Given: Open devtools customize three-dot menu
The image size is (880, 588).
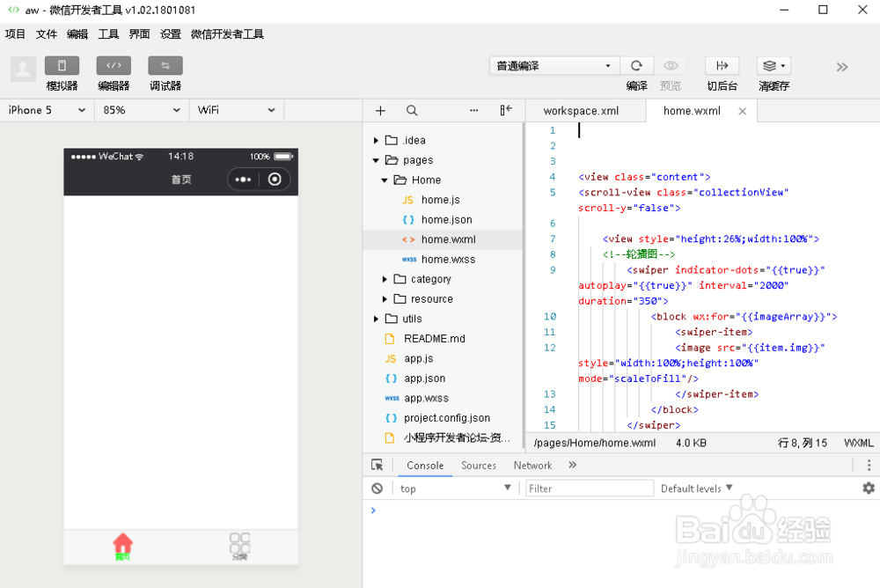Looking at the screenshot, I should (x=869, y=465).
